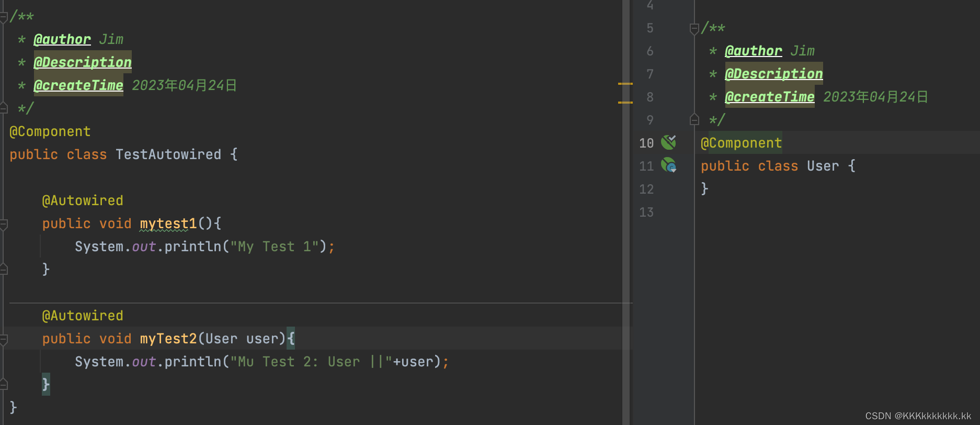
Task: Click the @createTime tag in TestAutowired comment
Action: [x=78, y=85]
